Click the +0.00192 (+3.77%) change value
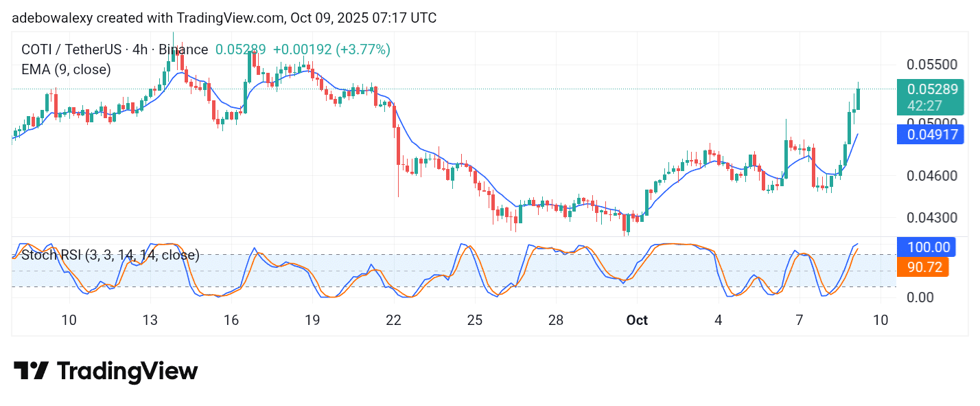This screenshot has width=980, height=406. coord(331,49)
